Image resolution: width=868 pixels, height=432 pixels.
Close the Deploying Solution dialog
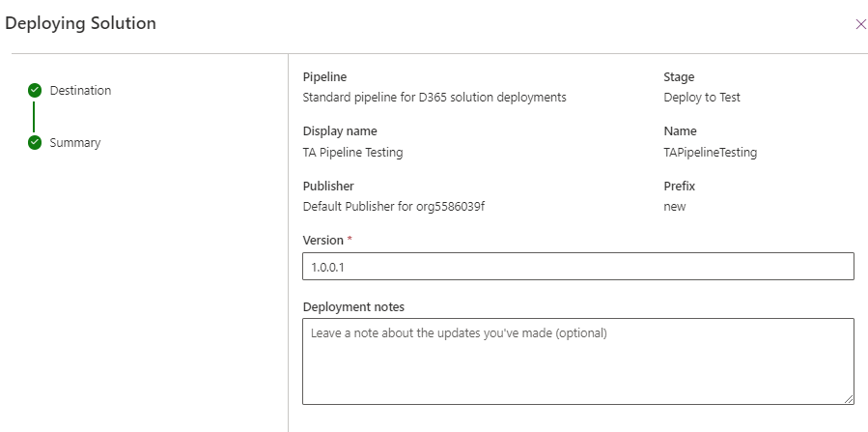click(860, 24)
